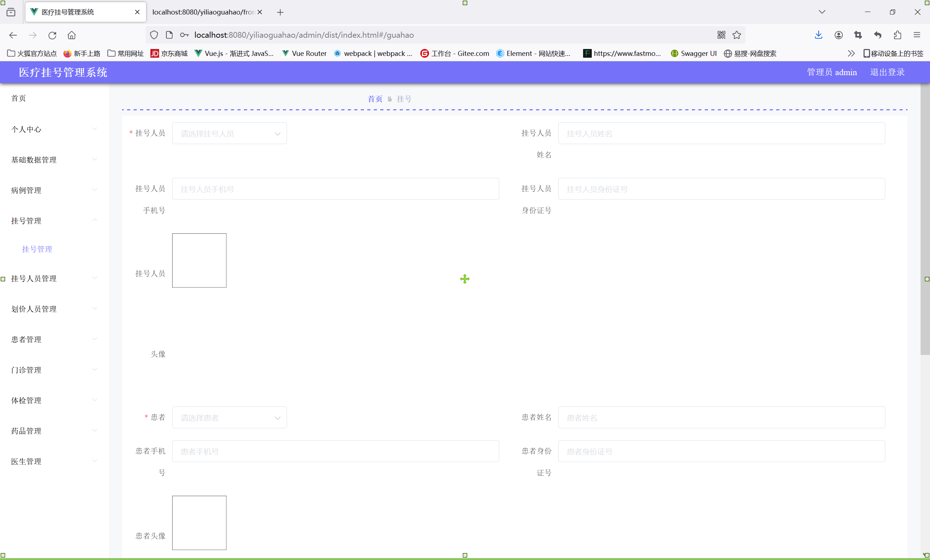930x560 pixels.
Task: Open the extensions puzzle icon
Action: [898, 35]
